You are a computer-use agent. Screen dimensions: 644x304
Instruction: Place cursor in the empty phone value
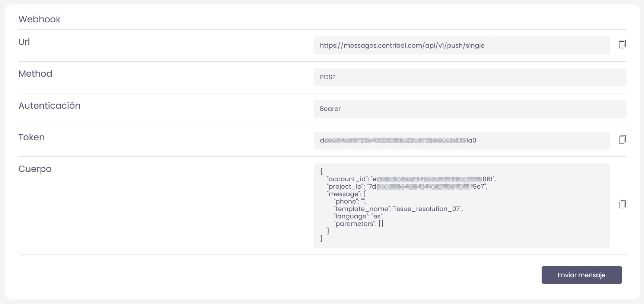[363, 201]
